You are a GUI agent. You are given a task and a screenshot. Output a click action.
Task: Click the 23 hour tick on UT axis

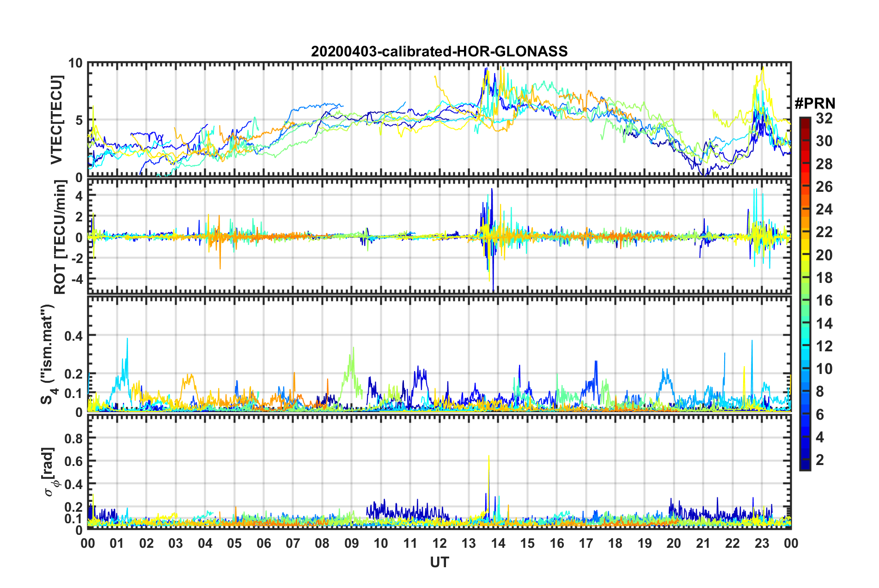coord(762,543)
